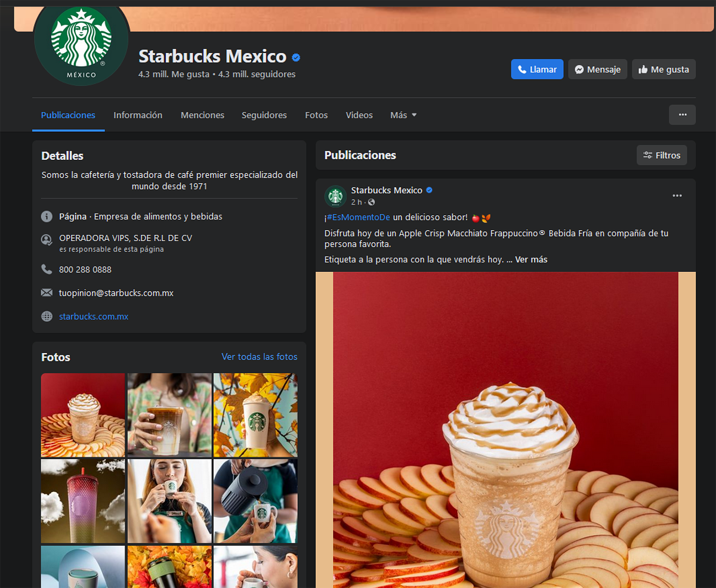
Task: Open the woman sipping espresso photo thumbnail
Action: 169,501
